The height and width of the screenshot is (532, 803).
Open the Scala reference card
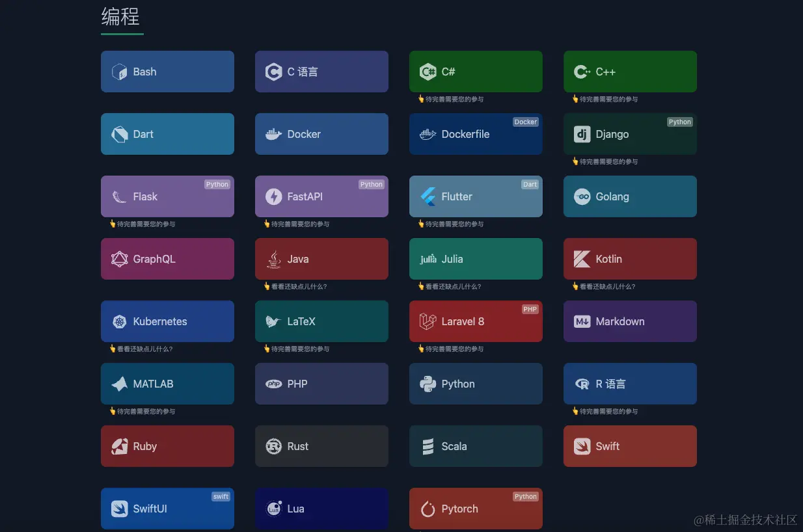click(x=476, y=446)
